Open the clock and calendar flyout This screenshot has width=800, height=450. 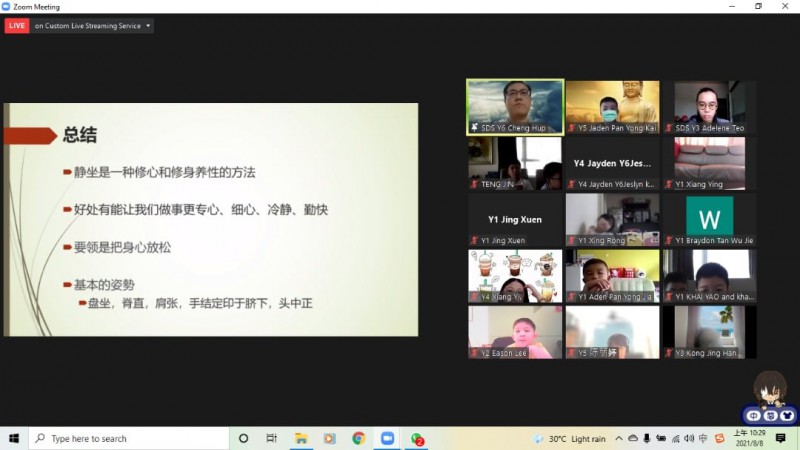coord(748,438)
